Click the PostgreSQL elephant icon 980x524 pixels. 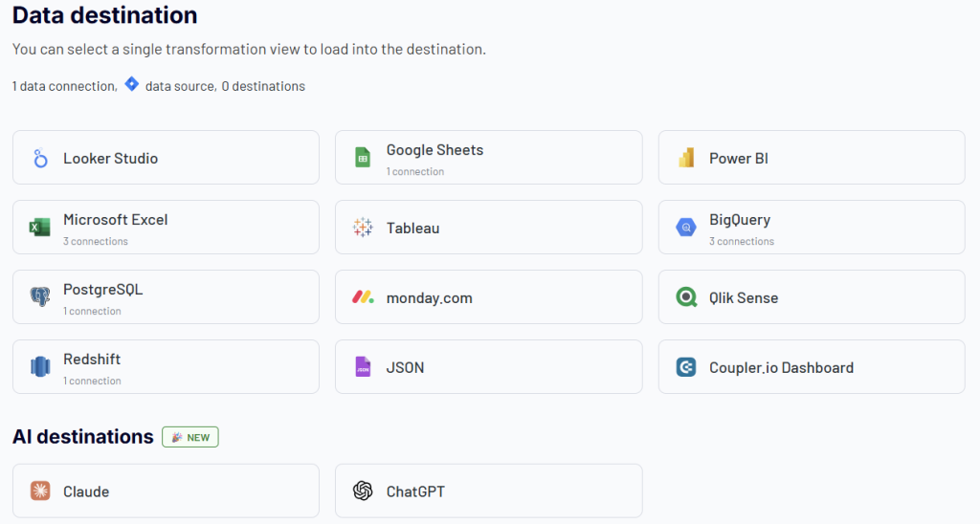pos(40,297)
